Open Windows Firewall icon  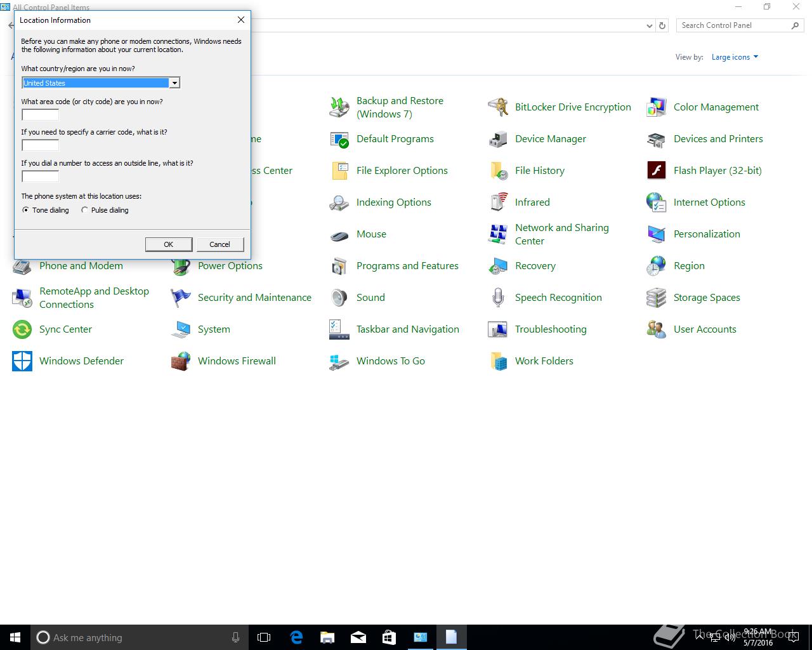tap(181, 361)
